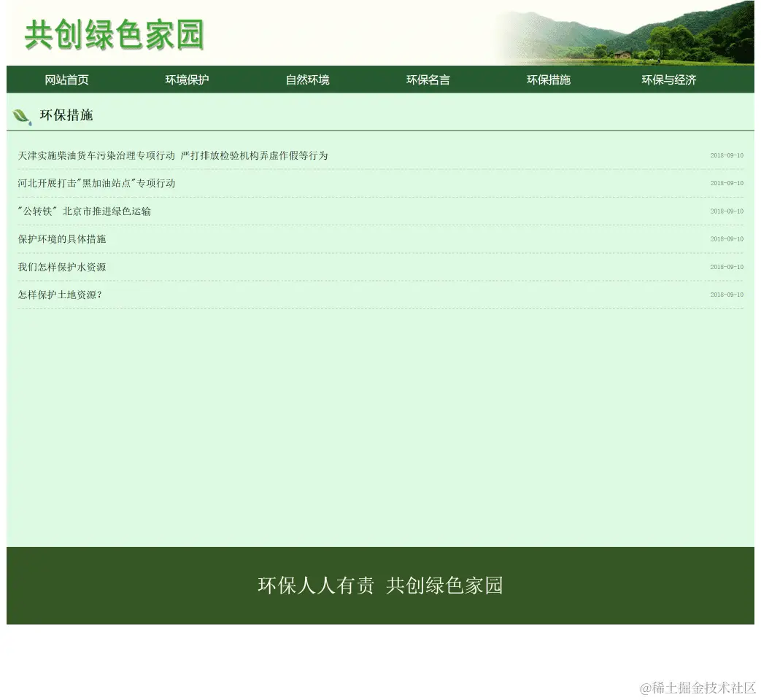The width and height of the screenshot is (761, 700).
Task: Open the 环境保护 navigation menu item
Action: (x=187, y=79)
